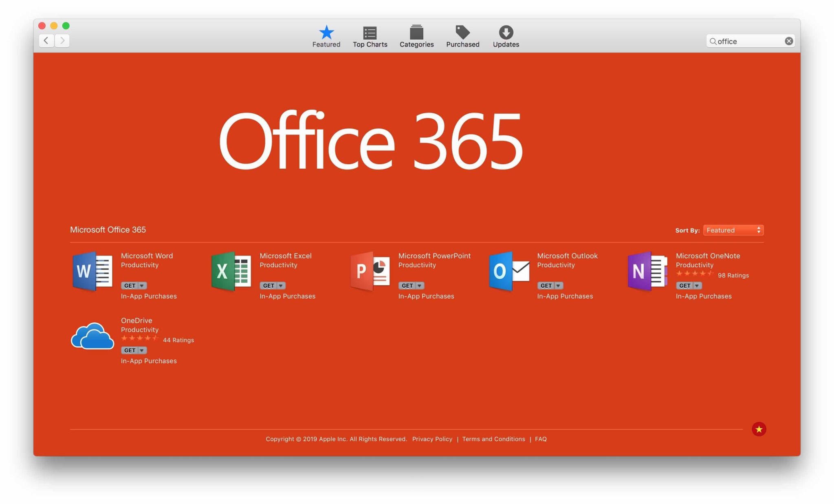Image resolution: width=834 pixels, height=504 pixels.
Task: Open the Microsoft Outlook title link
Action: 567,256
